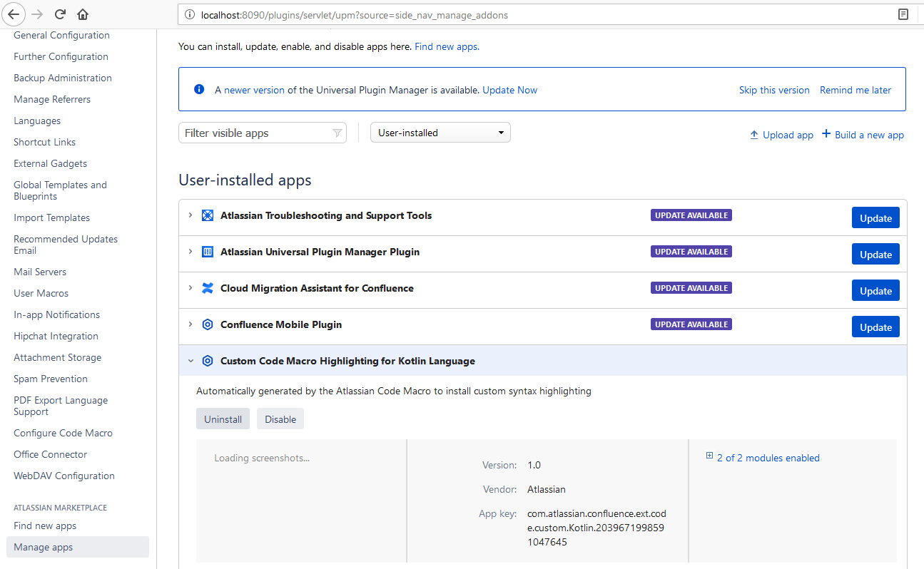Focus the Filter visible apps field
This screenshot has width=924, height=569.
point(262,133)
